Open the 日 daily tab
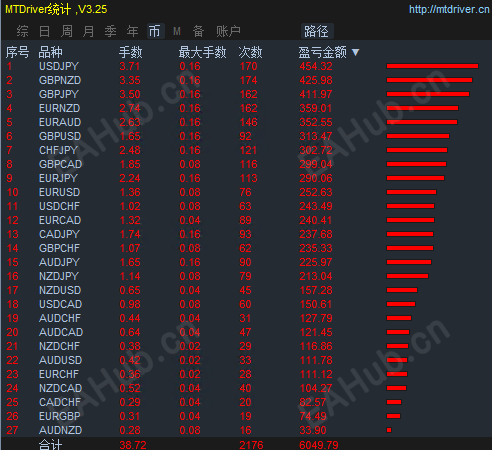 (44, 31)
